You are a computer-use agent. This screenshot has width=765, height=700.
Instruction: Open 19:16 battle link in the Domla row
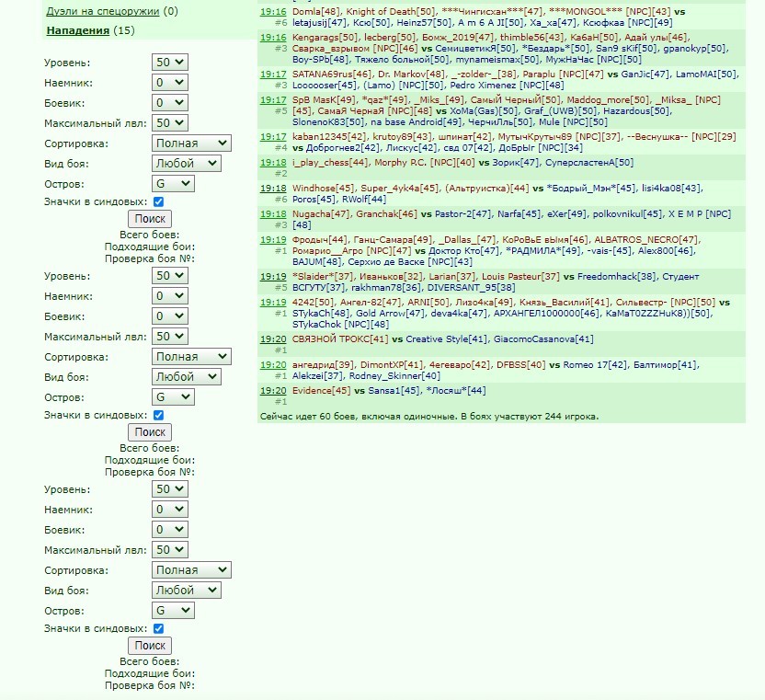coord(273,11)
